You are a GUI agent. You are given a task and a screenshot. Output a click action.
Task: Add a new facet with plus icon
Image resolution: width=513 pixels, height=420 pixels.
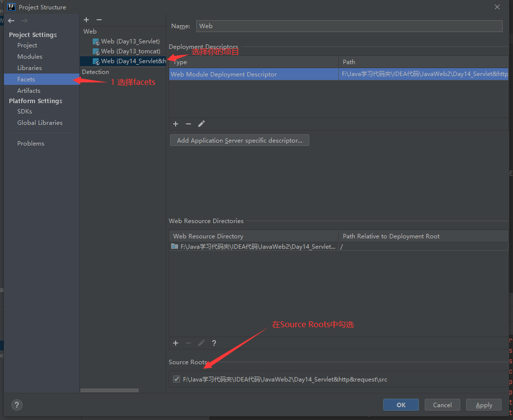[86, 20]
